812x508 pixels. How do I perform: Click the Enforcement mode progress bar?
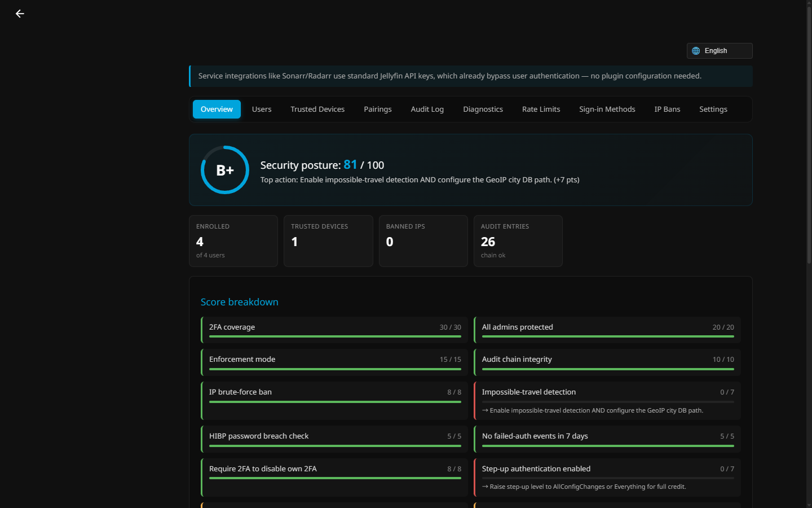[x=335, y=369]
